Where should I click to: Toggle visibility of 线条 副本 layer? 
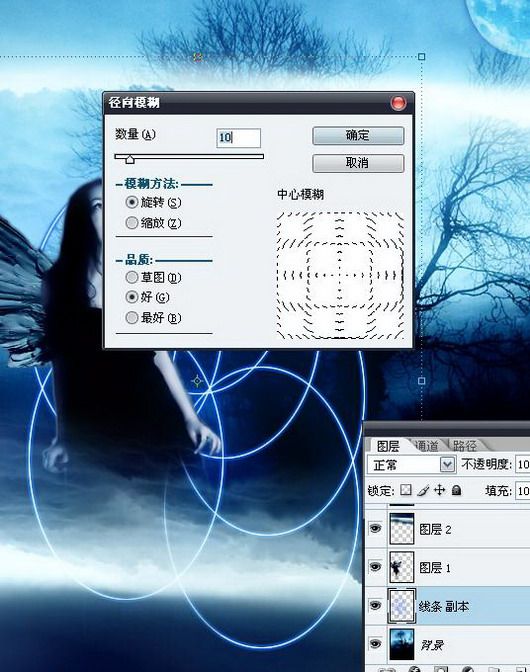tap(375, 605)
